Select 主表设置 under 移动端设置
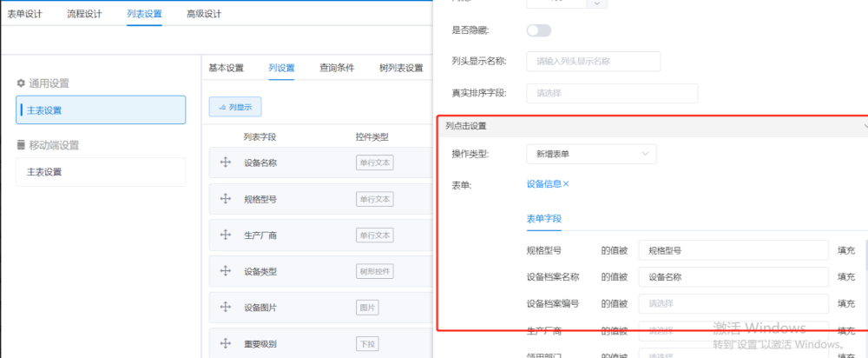Screen dimensions: 868x358 pos(100,172)
